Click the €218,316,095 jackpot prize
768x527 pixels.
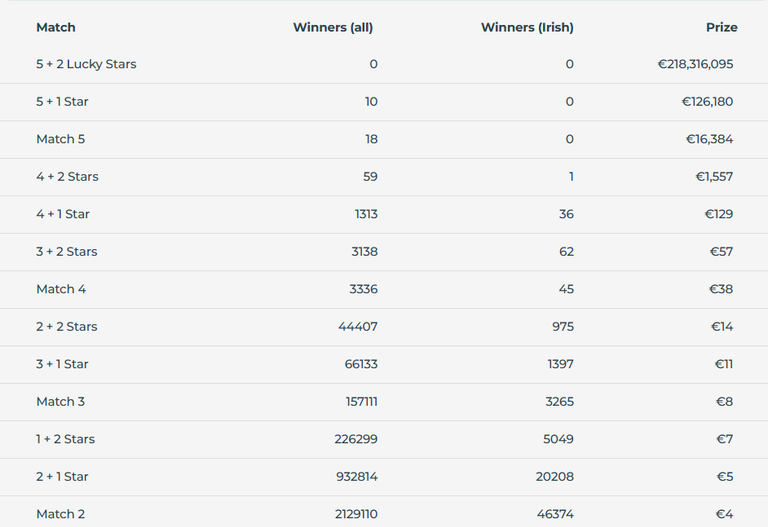[x=696, y=64]
